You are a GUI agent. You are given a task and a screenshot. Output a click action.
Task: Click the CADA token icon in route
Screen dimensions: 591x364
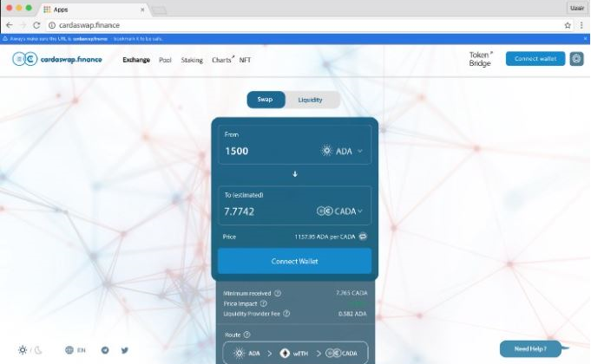(x=333, y=353)
